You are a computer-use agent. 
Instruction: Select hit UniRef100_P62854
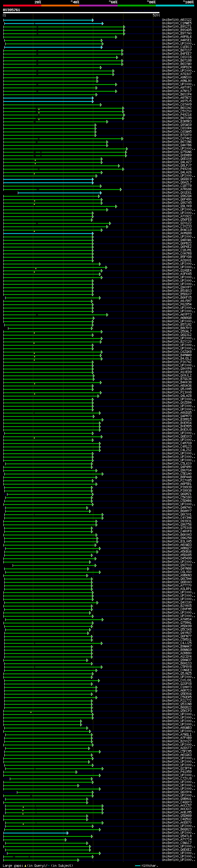pos(177,305)
